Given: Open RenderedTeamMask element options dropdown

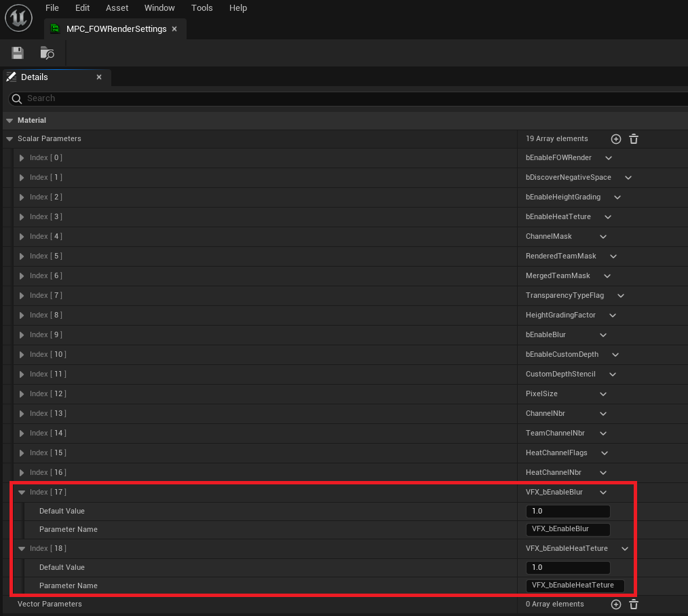Looking at the screenshot, I should pyautogui.click(x=613, y=256).
